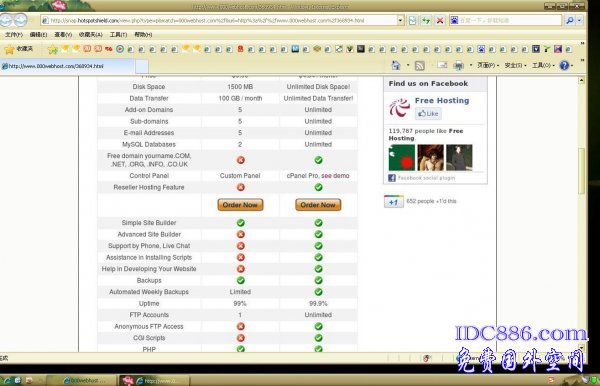Click the printer icon in command bar

458,66
